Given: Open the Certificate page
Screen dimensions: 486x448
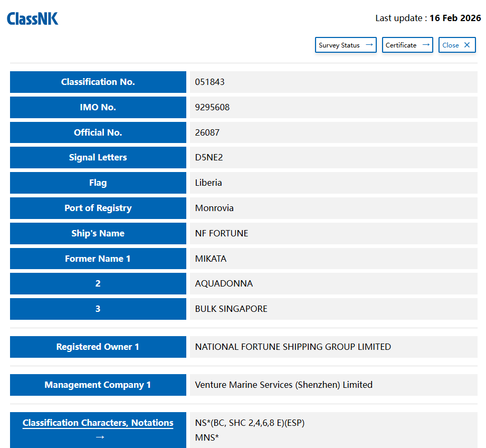Looking at the screenshot, I should 407,45.
